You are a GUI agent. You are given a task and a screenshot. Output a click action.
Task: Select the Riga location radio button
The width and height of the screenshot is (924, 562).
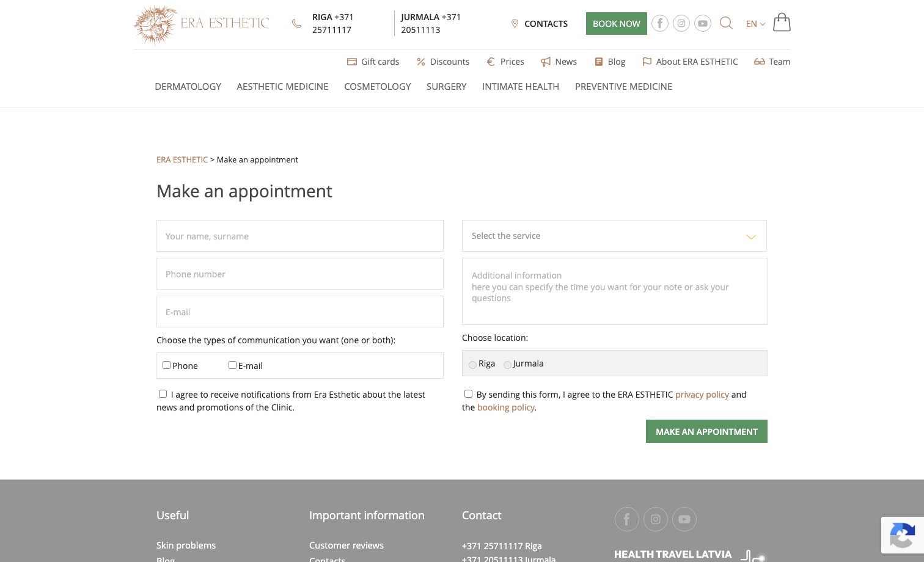pyautogui.click(x=472, y=365)
